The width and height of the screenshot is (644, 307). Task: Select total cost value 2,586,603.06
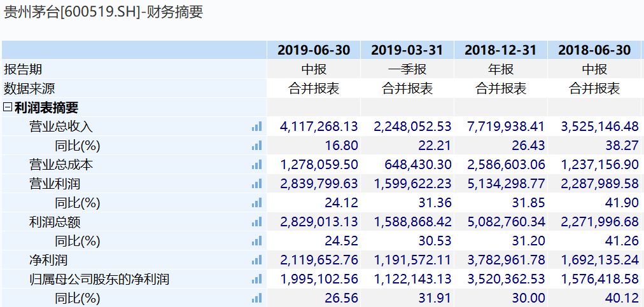pos(506,165)
